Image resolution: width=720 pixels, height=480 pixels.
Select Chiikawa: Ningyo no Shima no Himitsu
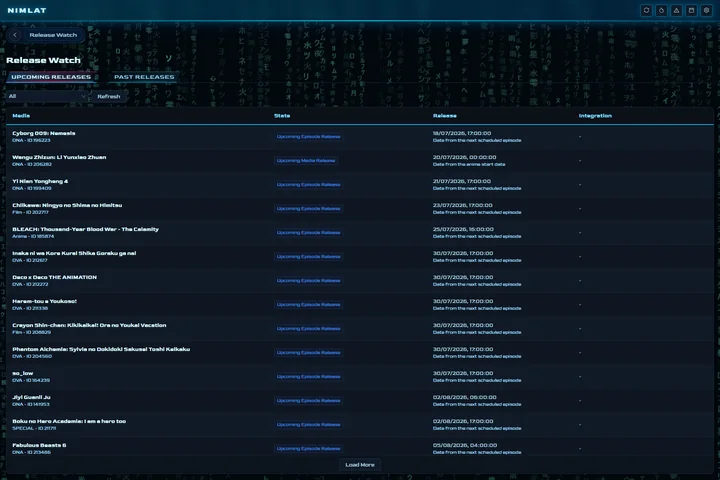point(67,205)
